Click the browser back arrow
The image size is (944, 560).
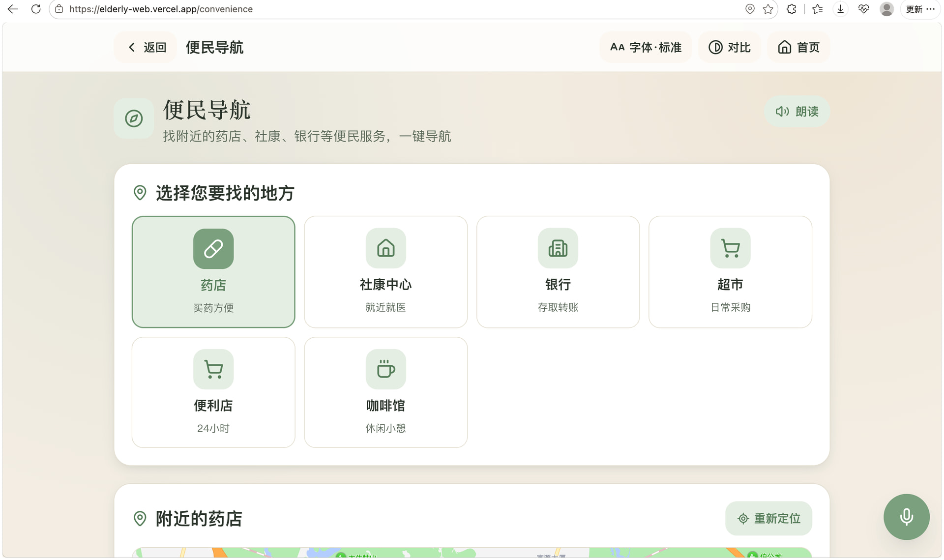point(13,9)
